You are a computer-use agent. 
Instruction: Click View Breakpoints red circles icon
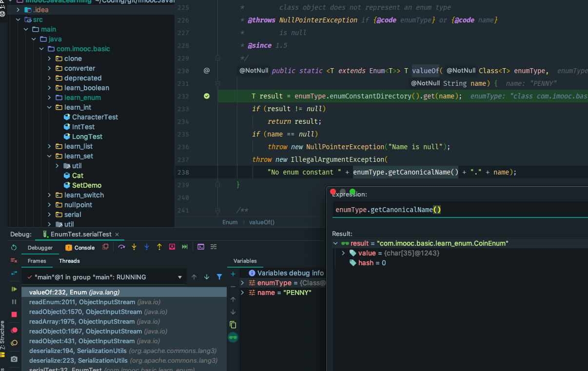(x=14, y=331)
